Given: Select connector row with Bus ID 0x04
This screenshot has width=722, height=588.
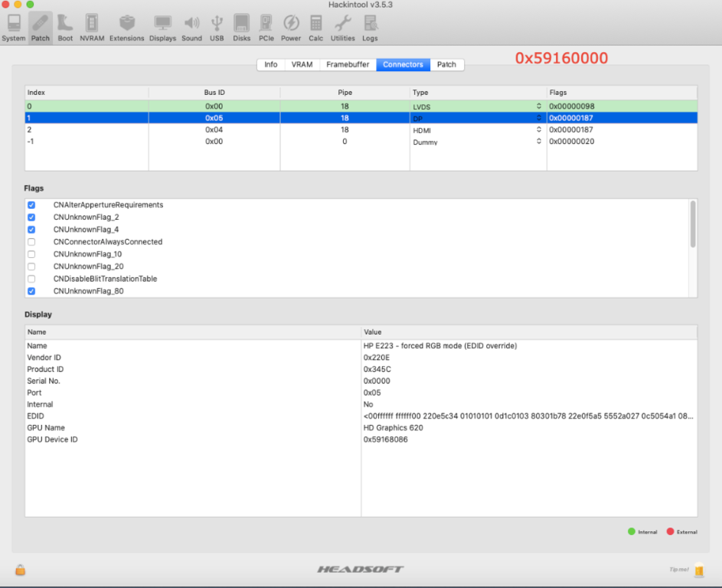Looking at the screenshot, I should point(214,130).
